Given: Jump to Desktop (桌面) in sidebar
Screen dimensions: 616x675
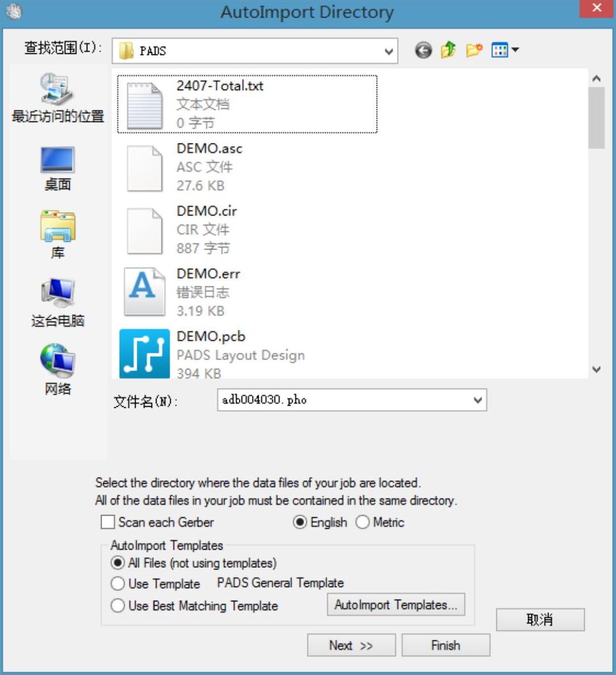Looking at the screenshot, I should click(58, 169).
